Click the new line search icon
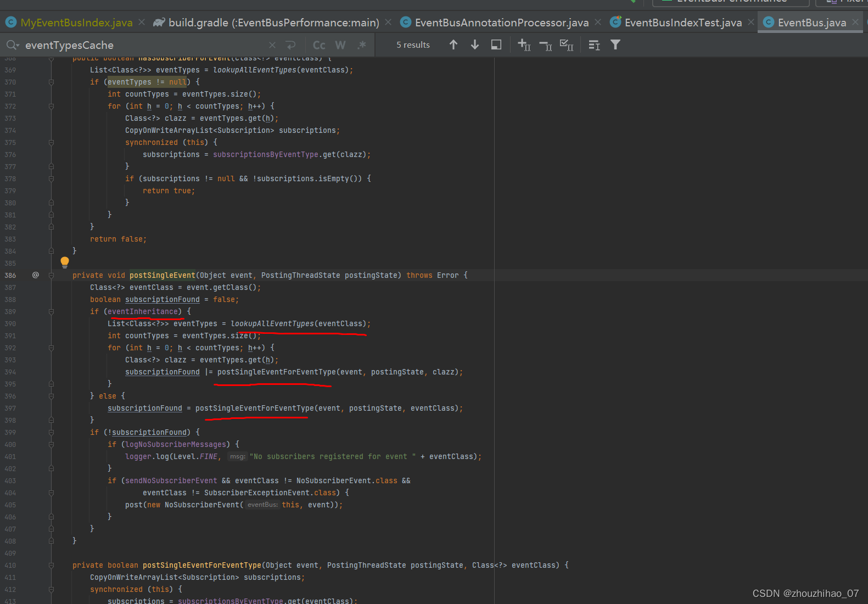Screen dimensions: 868x604 point(291,45)
